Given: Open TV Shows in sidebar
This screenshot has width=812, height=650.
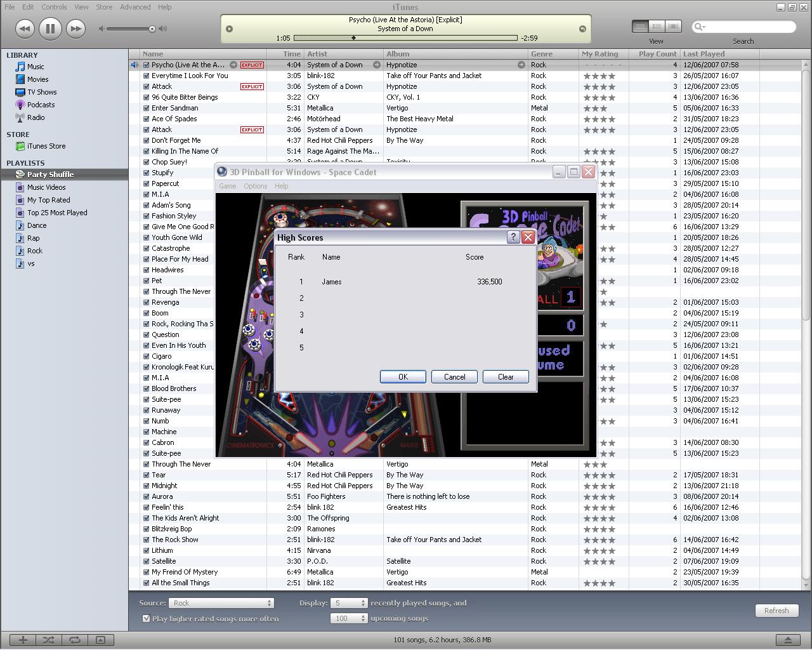Looking at the screenshot, I should (x=42, y=92).
